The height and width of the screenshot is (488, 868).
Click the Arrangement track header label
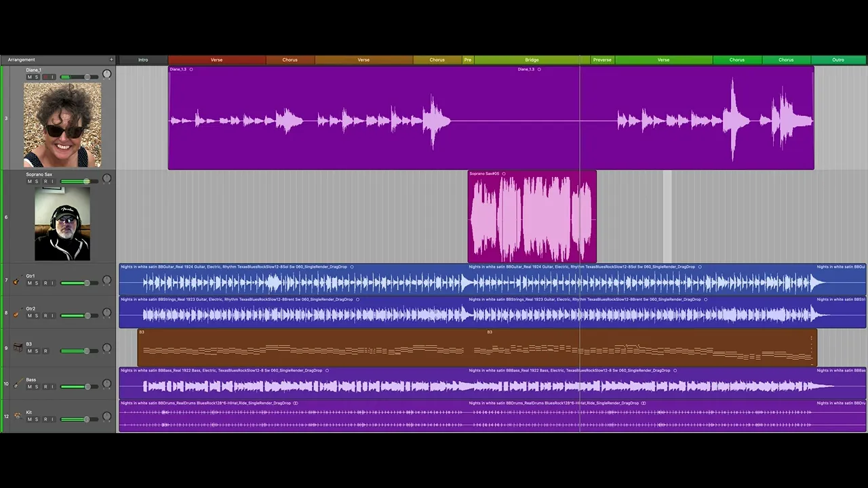pyautogui.click(x=22, y=60)
